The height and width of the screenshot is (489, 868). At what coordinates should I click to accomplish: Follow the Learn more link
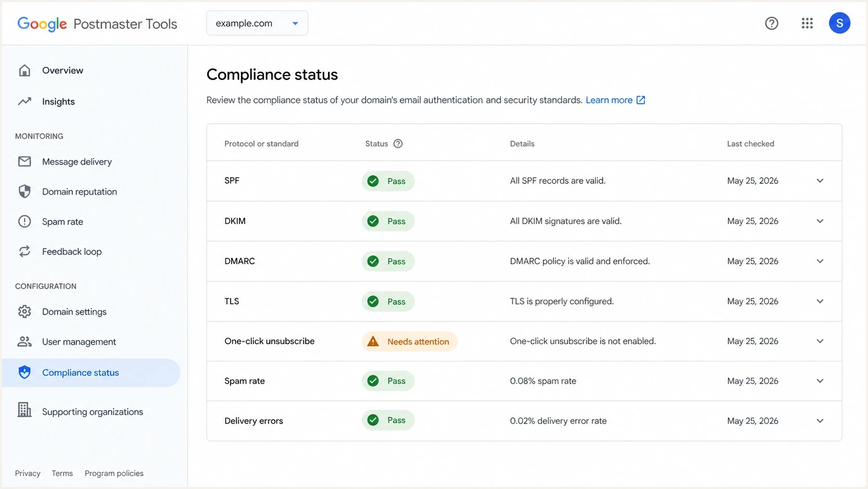(x=609, y=100)
